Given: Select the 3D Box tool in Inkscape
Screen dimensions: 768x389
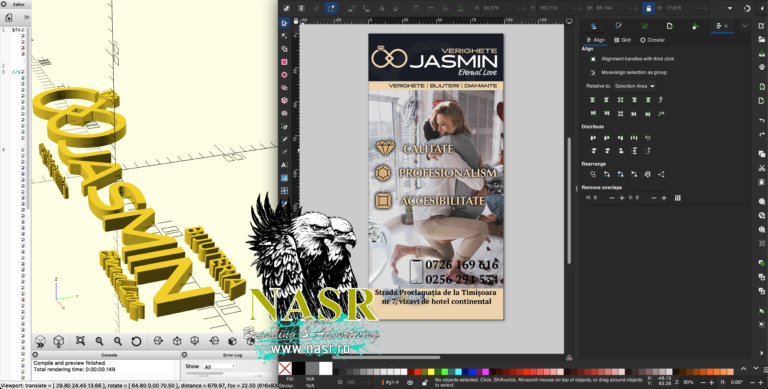Looking at the screenshot, I should tap(284, 100).
